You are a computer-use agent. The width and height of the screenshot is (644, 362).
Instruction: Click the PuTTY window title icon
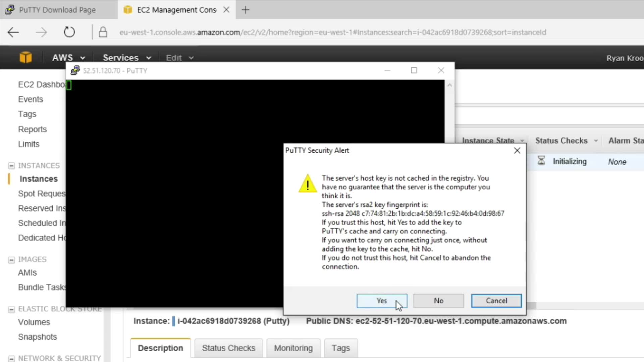tap(75, 70)
